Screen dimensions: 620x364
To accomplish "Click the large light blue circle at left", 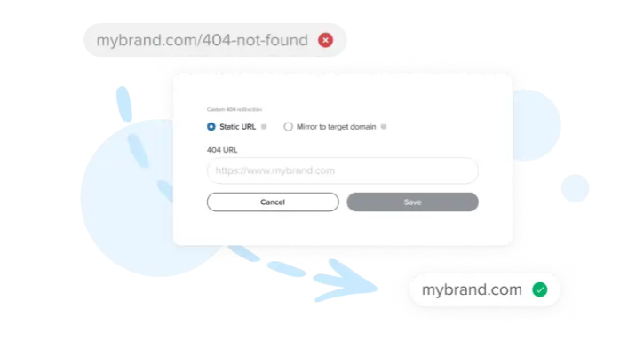I will [x=131, y=198].
